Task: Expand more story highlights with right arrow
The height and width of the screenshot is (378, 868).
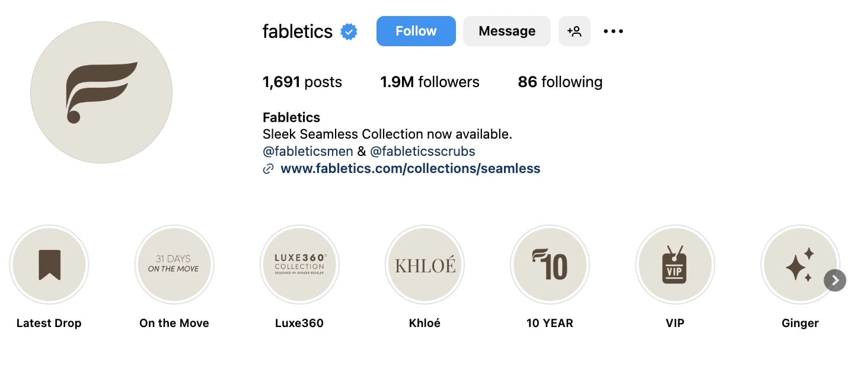Action: [835, 280]
